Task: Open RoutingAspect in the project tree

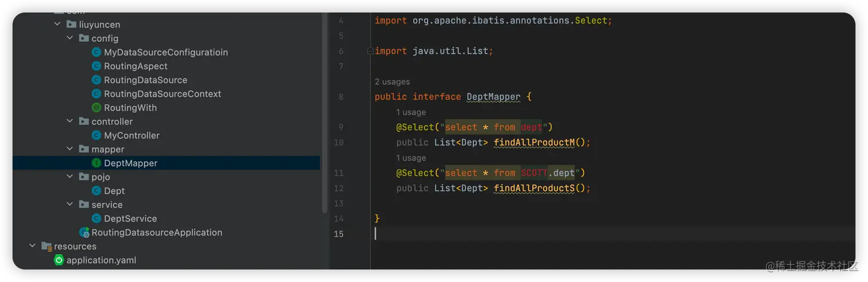Action: (135, 66)
